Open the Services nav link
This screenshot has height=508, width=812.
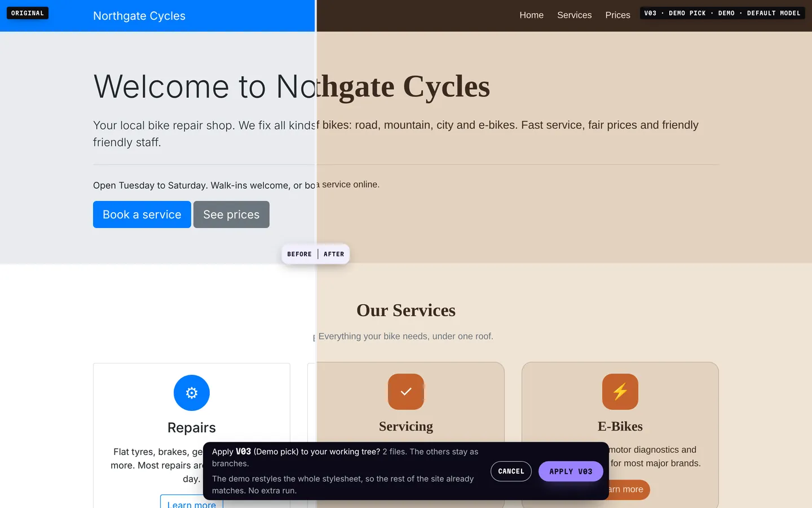[575, 15]
